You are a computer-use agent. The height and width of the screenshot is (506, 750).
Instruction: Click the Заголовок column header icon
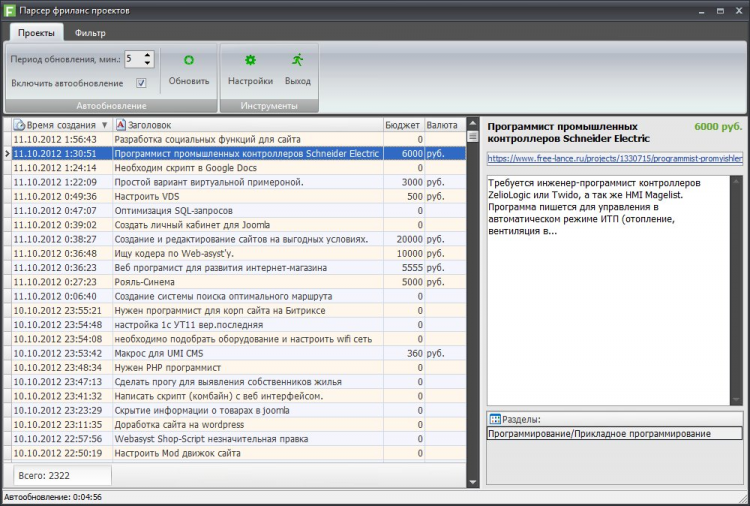(x=121, y=125)
